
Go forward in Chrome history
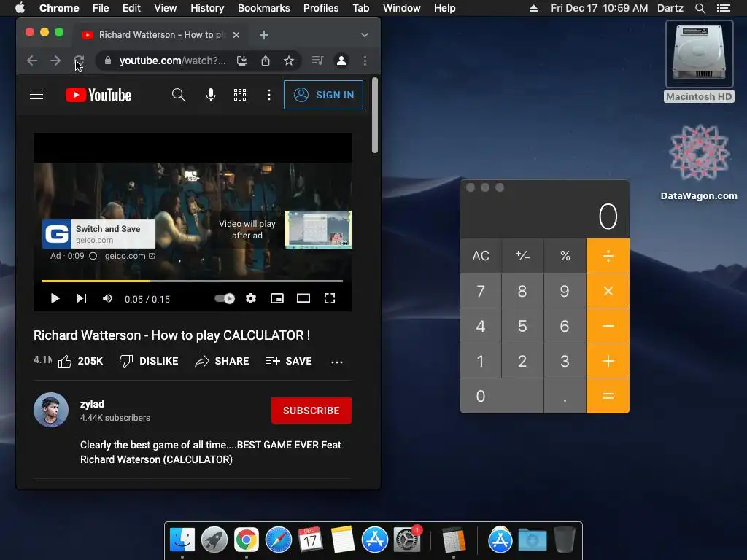[x=55, y=61]
